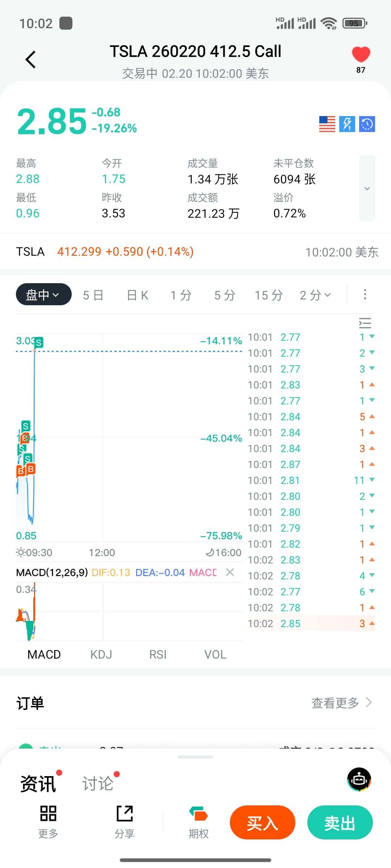391x868 pixels.
Task: Open the 盘中 session dropdown
Action: [x=43, y=294]
